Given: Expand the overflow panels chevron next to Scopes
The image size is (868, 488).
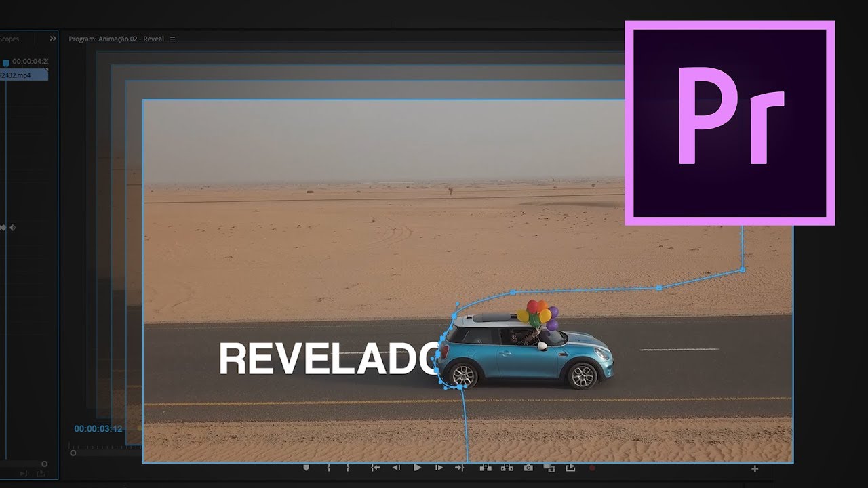Looking at the screenshot, I should tap(53, 39).
